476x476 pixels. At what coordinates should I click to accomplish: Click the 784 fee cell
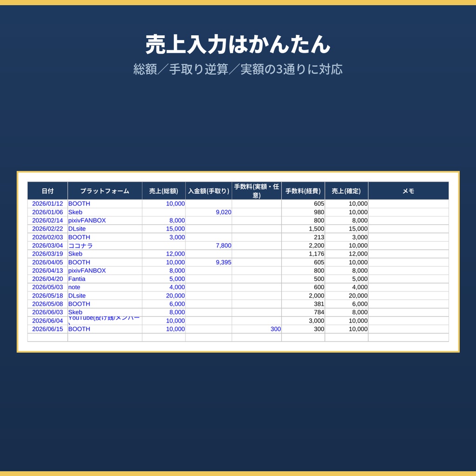click(x=303, y=312)
